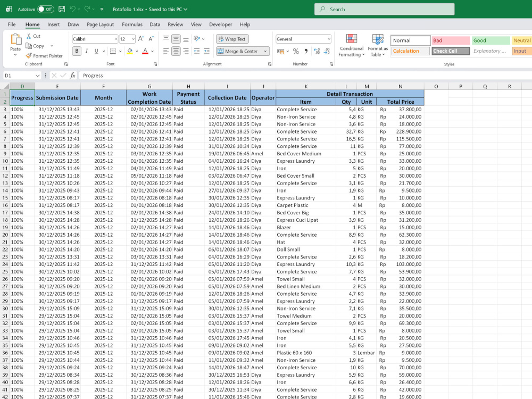
Task: Apply italic formatting
Action: (87, 51)
